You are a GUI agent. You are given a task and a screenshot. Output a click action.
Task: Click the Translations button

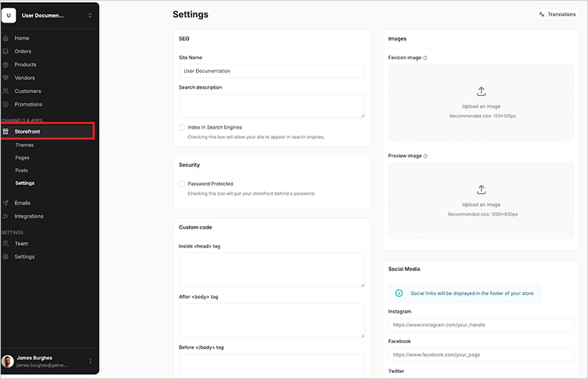[557, 14]
